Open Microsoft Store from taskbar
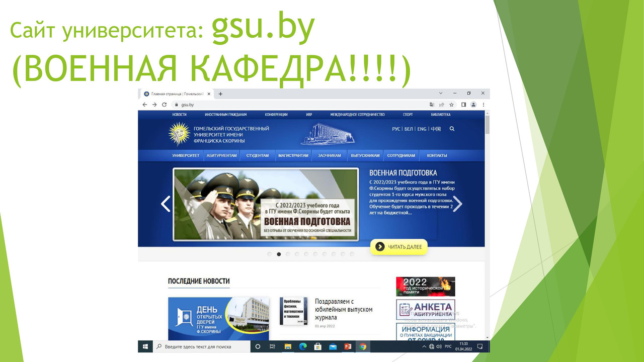Screen dimensions: 644x362 [317, 346]
